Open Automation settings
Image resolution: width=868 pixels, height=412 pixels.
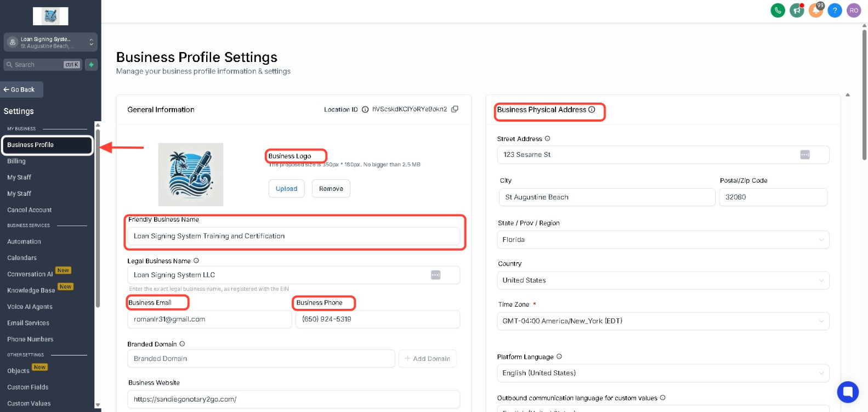click(x=24, y=242)
